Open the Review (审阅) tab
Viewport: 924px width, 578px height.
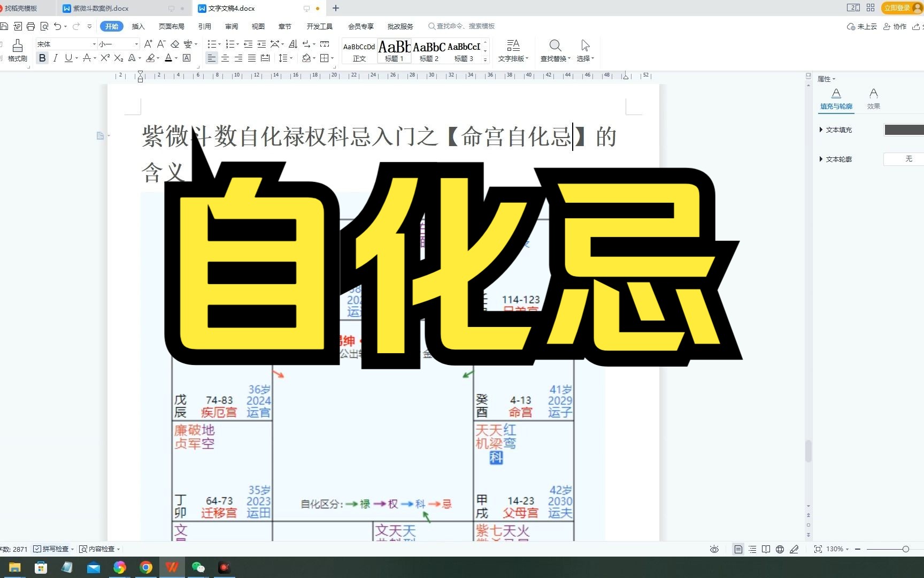(x=232, y=26)
